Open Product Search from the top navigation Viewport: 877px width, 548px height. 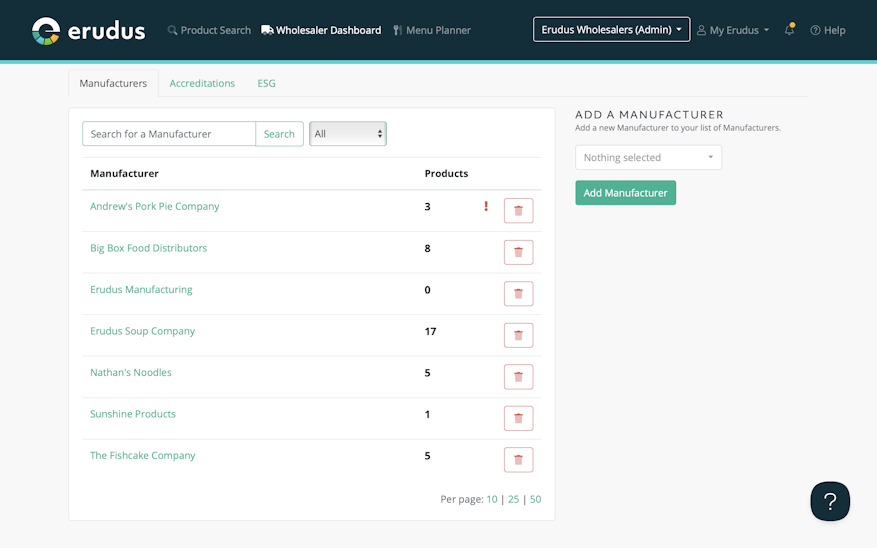[x=209, y=30]
